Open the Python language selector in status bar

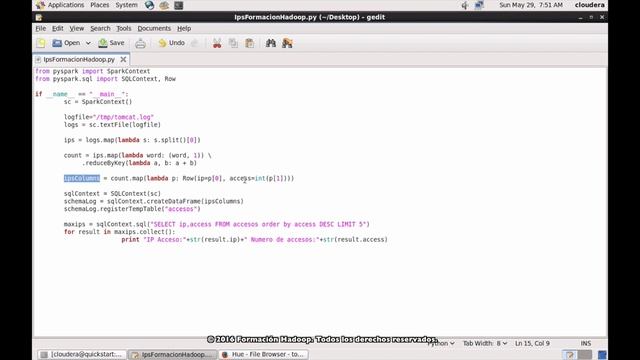(x=441, y=343)
